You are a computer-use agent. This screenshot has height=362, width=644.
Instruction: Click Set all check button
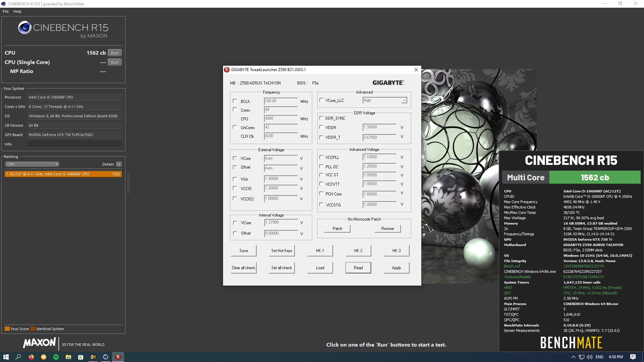[x=282, y=268]
